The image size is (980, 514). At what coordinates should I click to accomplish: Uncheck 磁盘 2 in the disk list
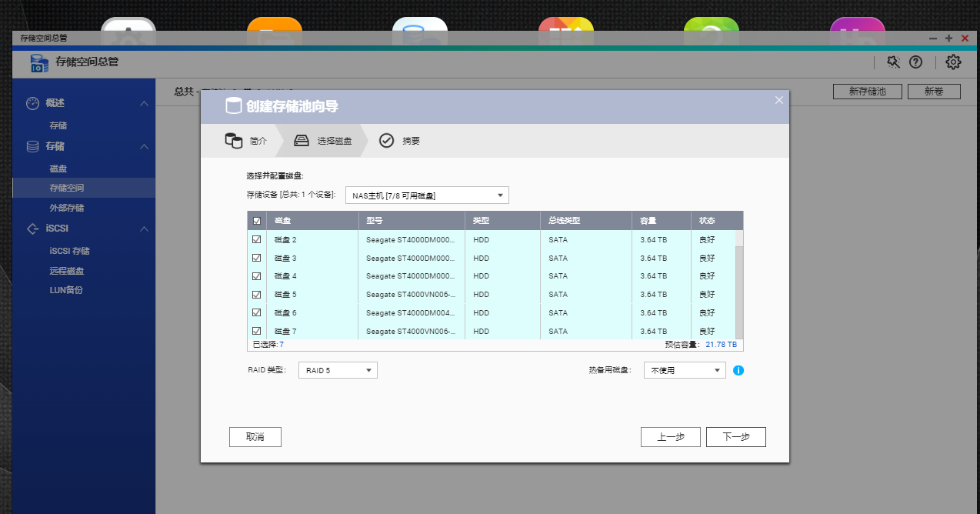click(257, 239)
